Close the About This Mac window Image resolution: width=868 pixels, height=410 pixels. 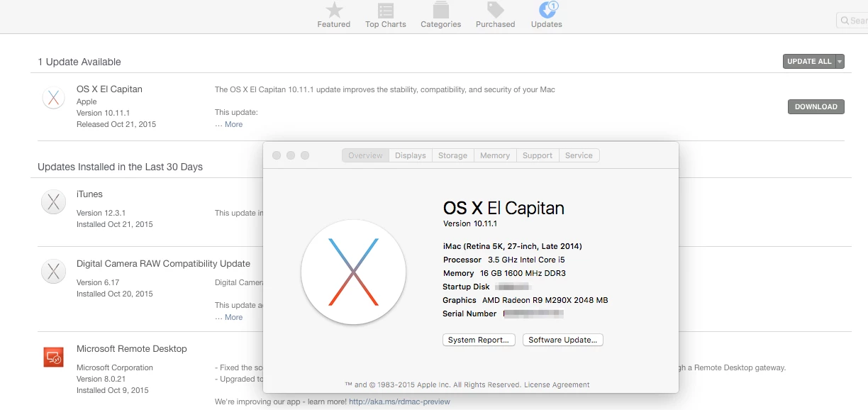[277, 155]
